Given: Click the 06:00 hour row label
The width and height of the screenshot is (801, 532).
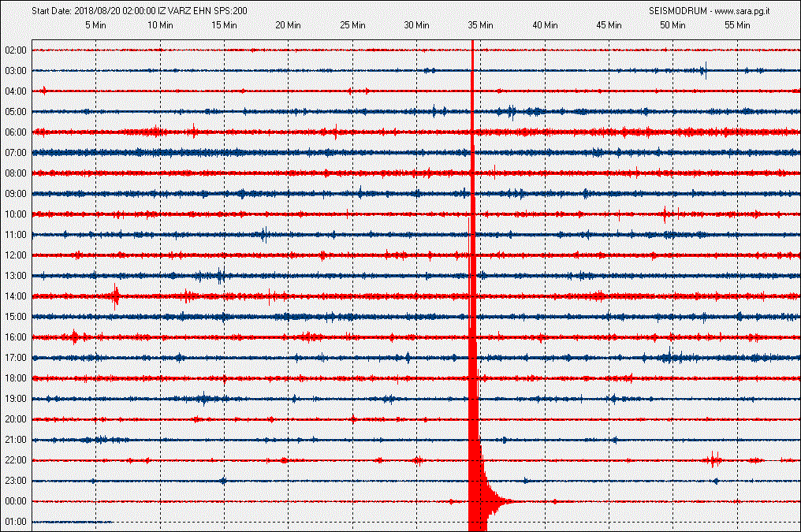Looking at the screenshot, I should [x=16, y=132].
